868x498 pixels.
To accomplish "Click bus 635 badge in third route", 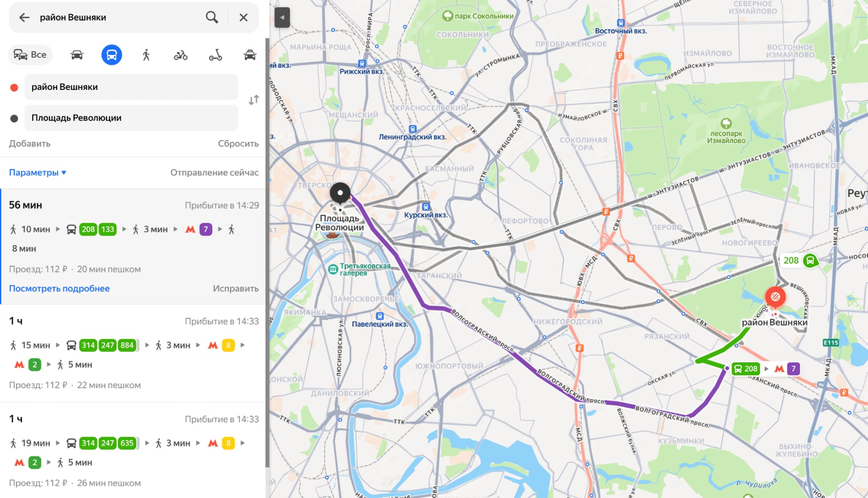I will (x=127, y=443).
